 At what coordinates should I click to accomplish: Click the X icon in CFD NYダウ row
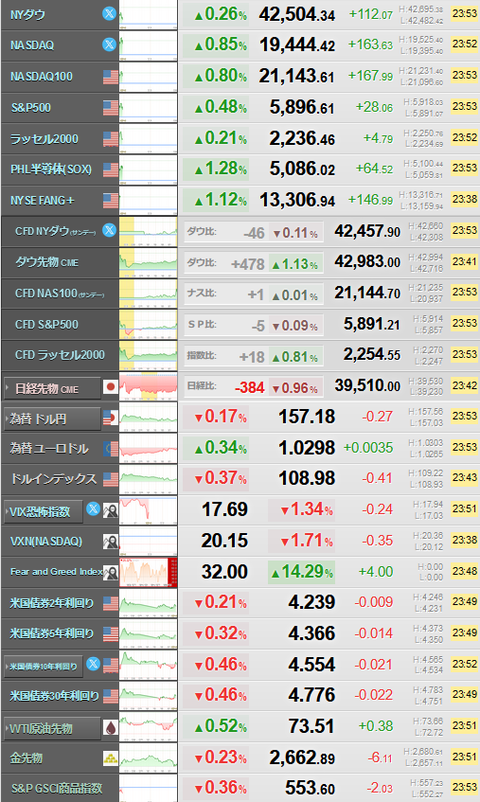[109, 230]
